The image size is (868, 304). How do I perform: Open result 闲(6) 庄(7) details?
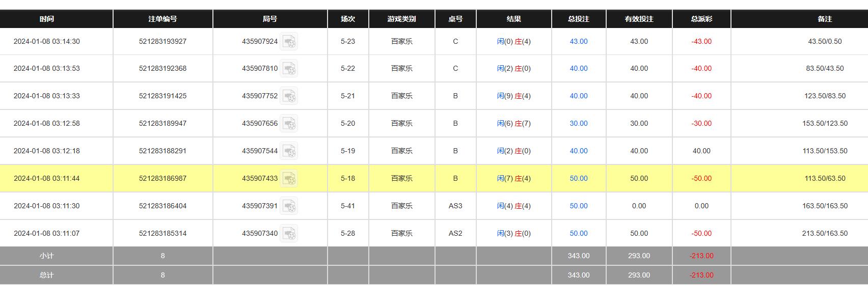(513, 123)
